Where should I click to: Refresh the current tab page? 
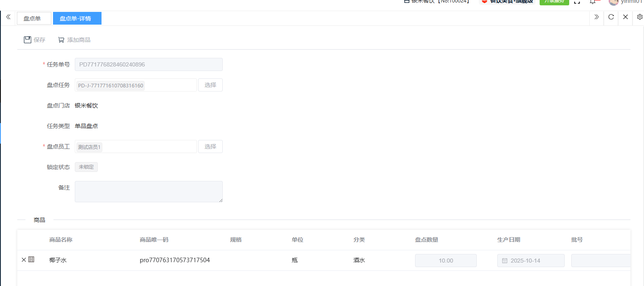point(611,17)
